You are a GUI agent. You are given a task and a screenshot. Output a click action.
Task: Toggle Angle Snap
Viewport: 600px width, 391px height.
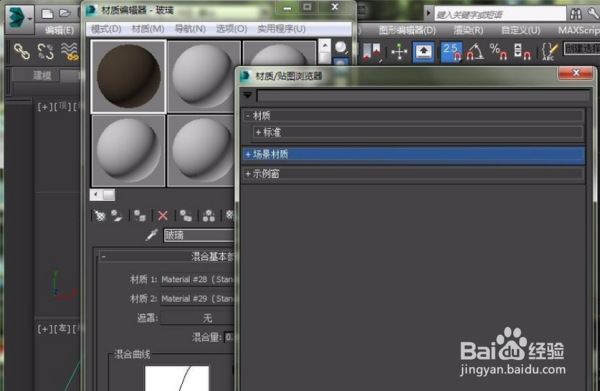point(475,52)
